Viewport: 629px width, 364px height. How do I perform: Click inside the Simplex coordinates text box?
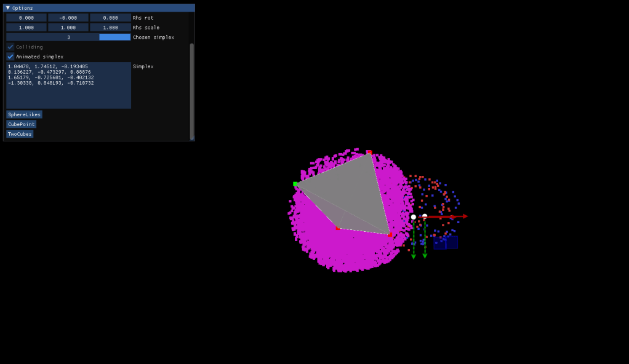tap(68, 92)
